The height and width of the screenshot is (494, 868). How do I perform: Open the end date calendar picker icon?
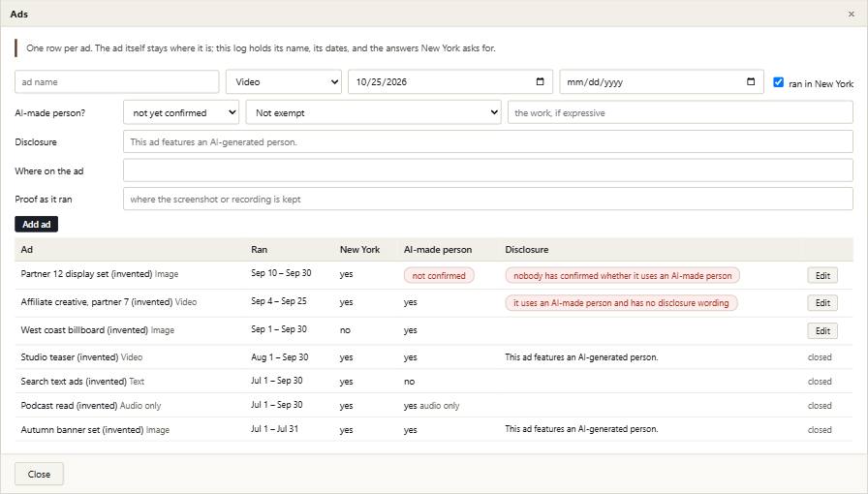[751, 82]
